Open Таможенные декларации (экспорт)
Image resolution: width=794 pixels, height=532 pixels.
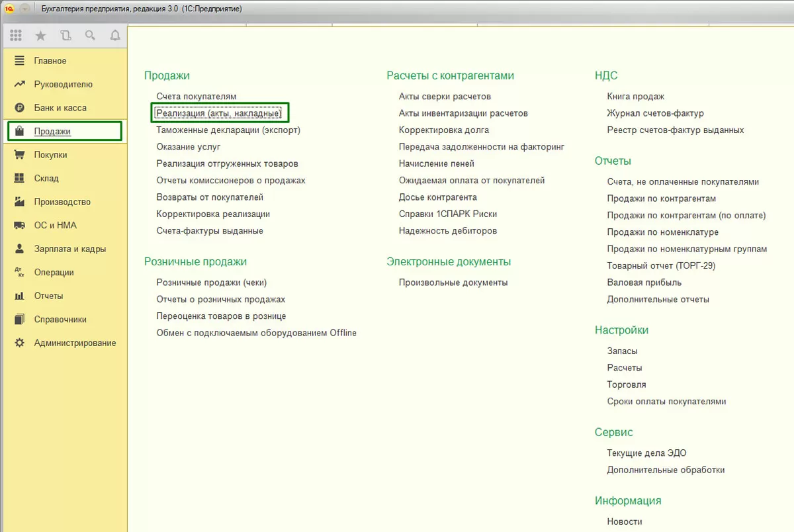[x=228, y=130]
